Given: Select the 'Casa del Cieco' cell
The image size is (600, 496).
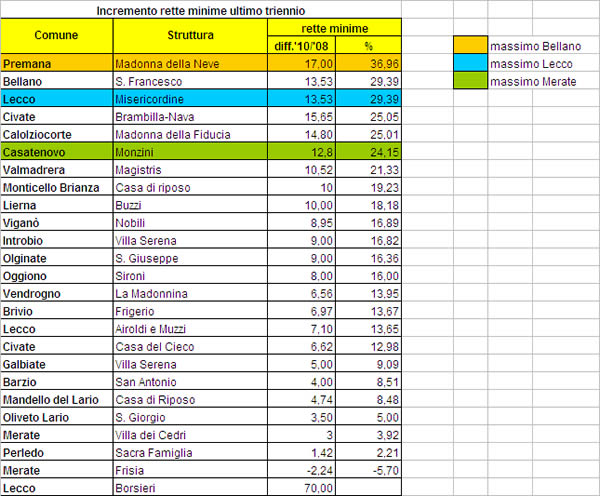Looking at the screenshot, I should pos(190,346).
